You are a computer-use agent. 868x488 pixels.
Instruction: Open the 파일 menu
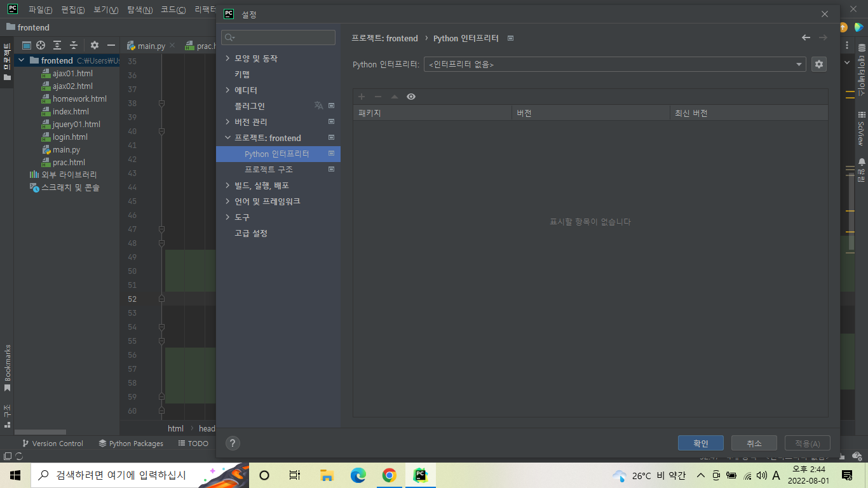tap(40, 10)
